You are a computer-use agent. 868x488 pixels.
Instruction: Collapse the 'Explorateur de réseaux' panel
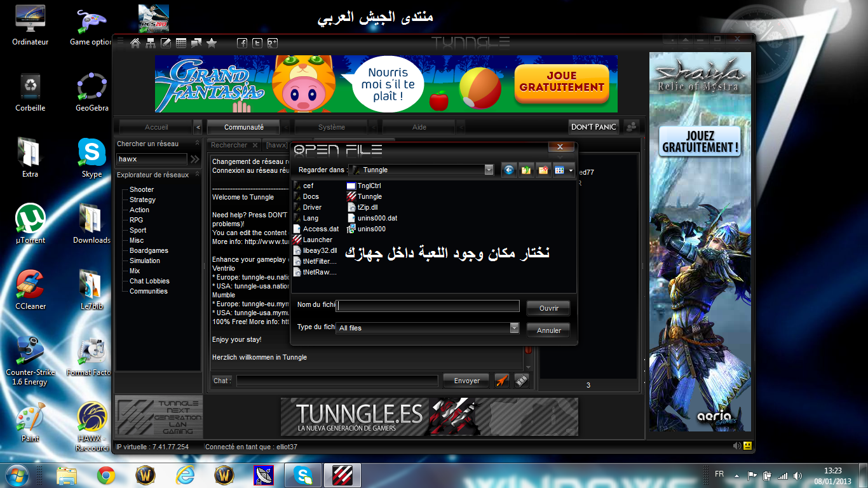coord(197,175)
